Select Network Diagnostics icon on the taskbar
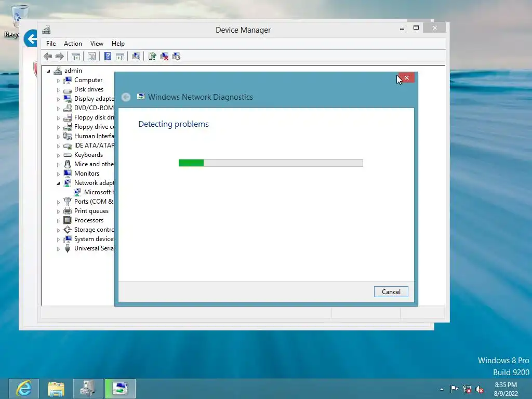The height and width of the screenshot is (399, 532). pyautogui.click(x=121, y=389)
